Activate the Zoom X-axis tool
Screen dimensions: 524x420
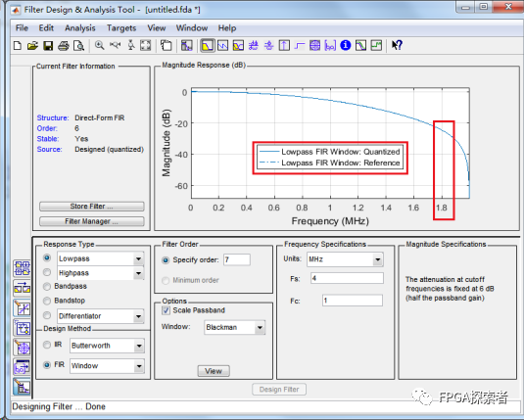(115, 45)
